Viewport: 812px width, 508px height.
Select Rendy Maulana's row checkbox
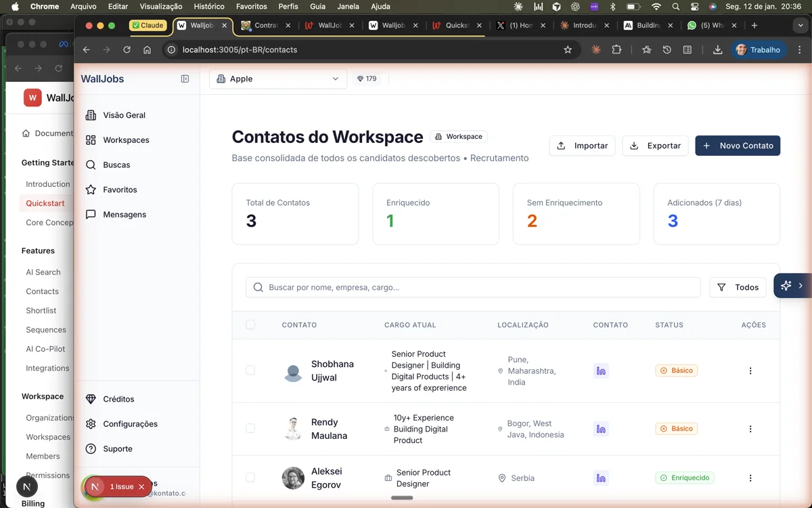point(250,428)
